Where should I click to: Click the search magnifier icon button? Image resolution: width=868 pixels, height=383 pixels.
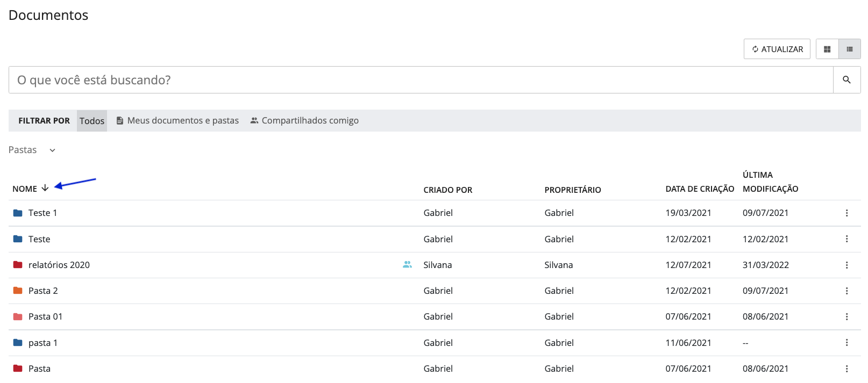[x=846, y=80]
